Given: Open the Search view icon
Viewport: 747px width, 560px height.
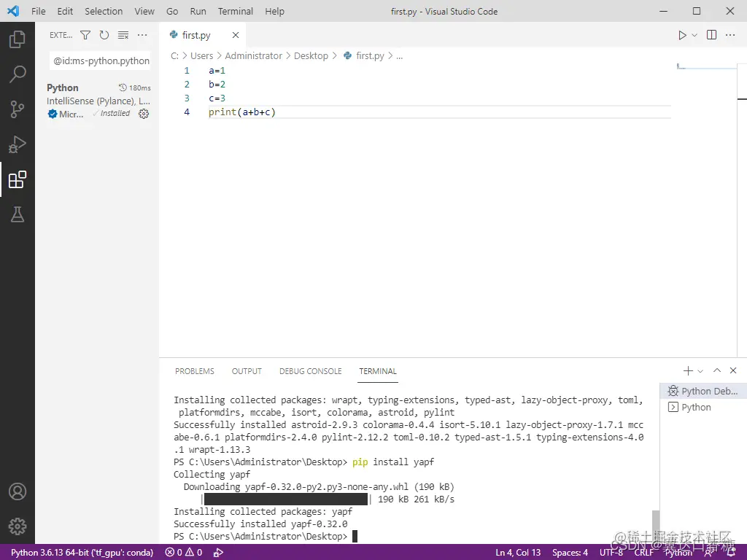Looking at the screenshot, I should [x=18, y=74].
